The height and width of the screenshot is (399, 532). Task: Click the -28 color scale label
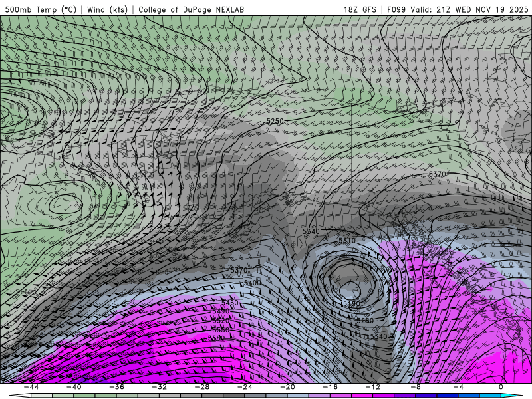[x=202, y=387]
